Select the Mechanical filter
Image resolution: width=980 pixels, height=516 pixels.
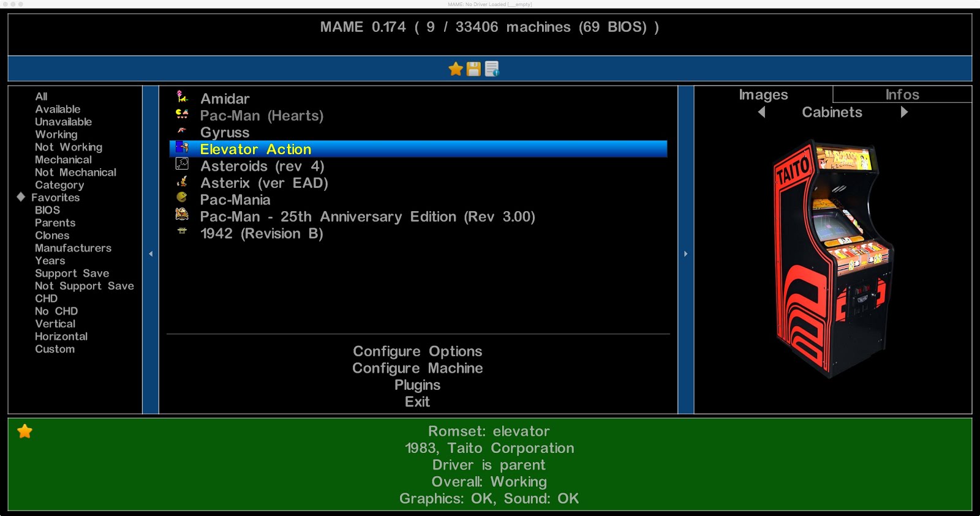[63, 160]
